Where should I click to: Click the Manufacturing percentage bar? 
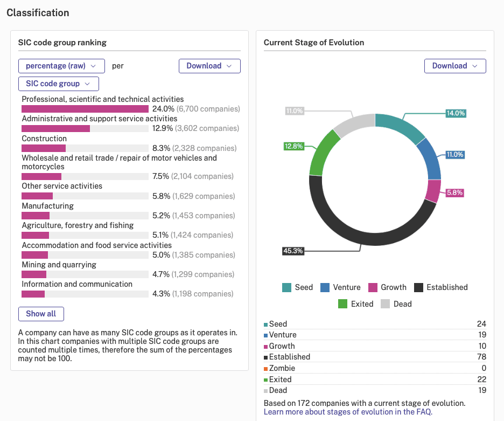(x=85, y=216)
